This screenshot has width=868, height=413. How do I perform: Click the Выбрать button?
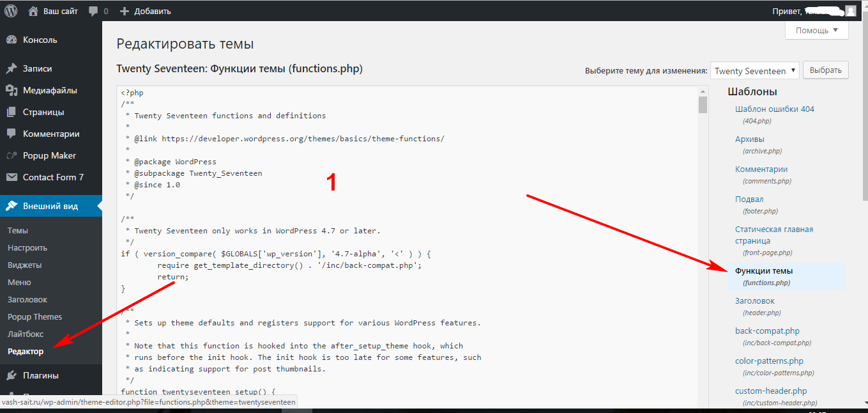[x=826, y=70]
